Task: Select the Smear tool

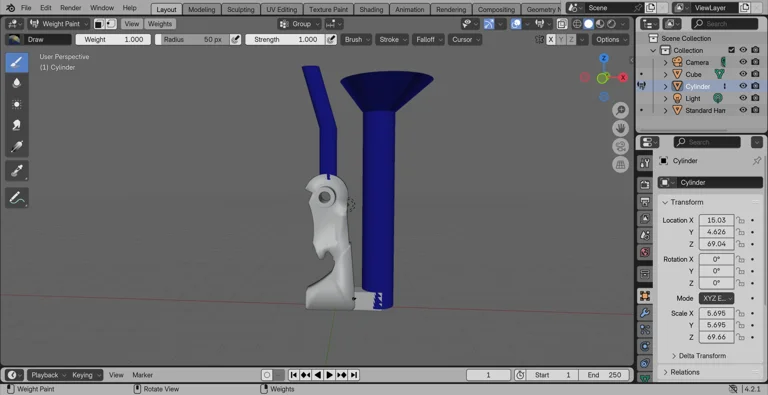Action: pyautogui.click(x=17, y=125)
